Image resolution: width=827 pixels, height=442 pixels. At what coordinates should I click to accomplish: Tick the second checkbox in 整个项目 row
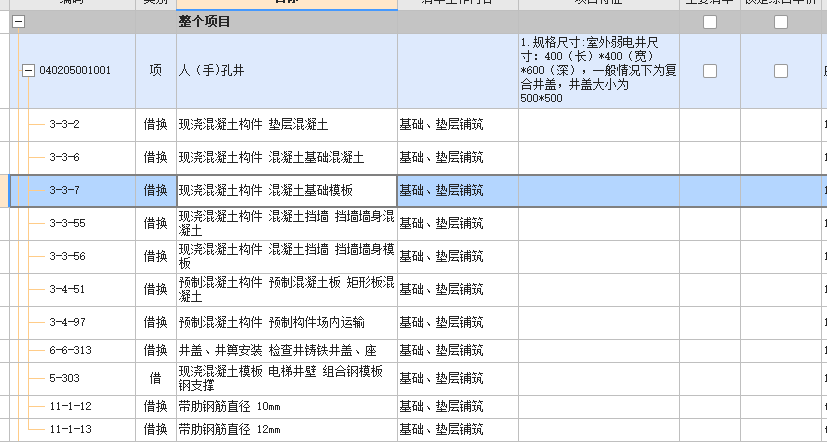pyautogui.click(x=781, y=22)
